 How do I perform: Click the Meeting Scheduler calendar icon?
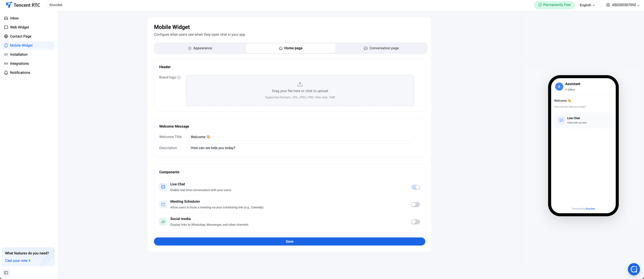163,204
